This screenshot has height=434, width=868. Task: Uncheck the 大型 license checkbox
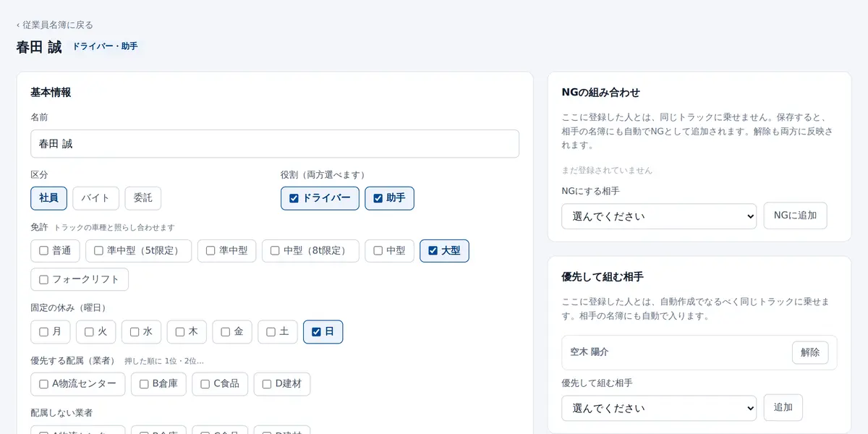(444, 251)
